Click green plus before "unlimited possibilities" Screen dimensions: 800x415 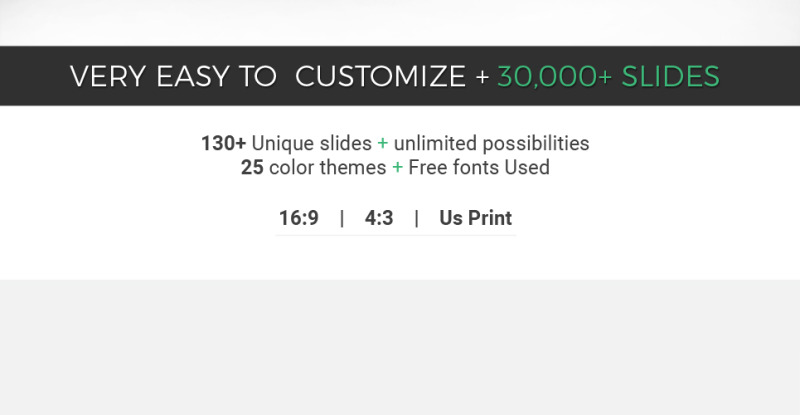(x=383, y=144)
